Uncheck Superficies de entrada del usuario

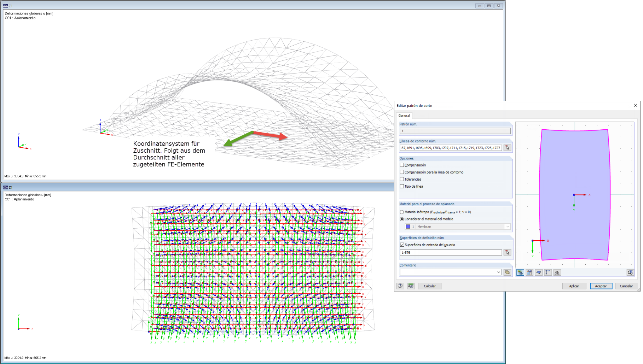tap(402, 245)
